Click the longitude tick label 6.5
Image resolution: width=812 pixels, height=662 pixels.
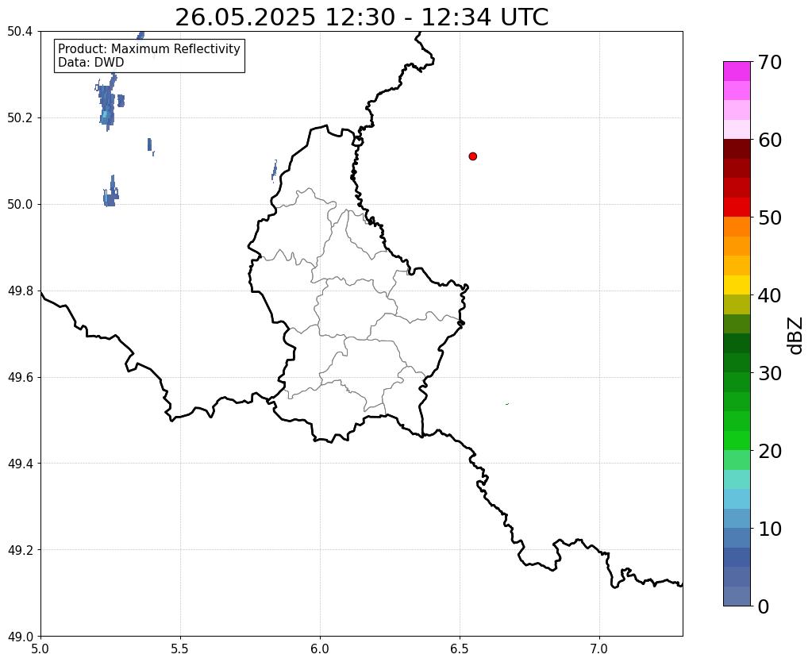[x=460, y=649]
